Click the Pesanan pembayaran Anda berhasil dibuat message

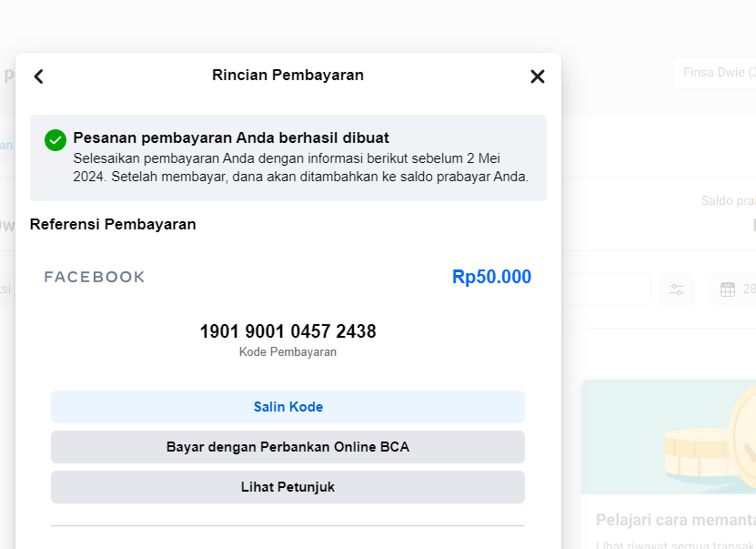tap(231, 138)
